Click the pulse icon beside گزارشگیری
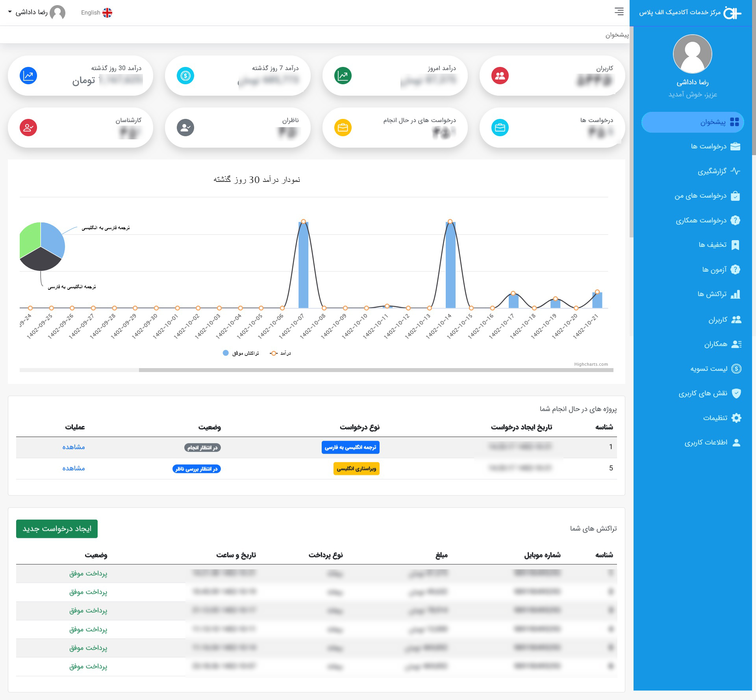 click(735, 171)
